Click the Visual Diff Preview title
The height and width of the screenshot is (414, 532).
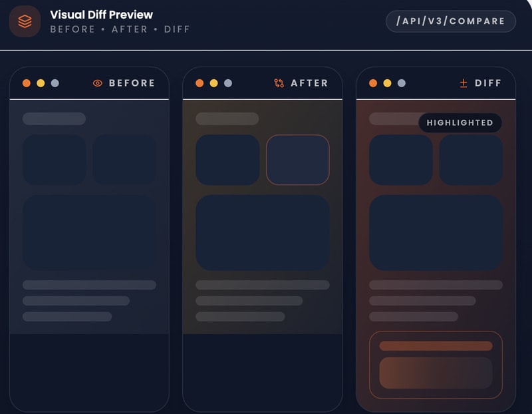(102, 15)
